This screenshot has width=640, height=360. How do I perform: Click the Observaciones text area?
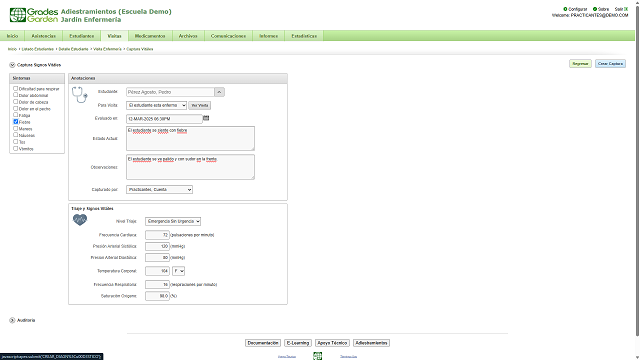pyautogui.click(x=190, y=167)
